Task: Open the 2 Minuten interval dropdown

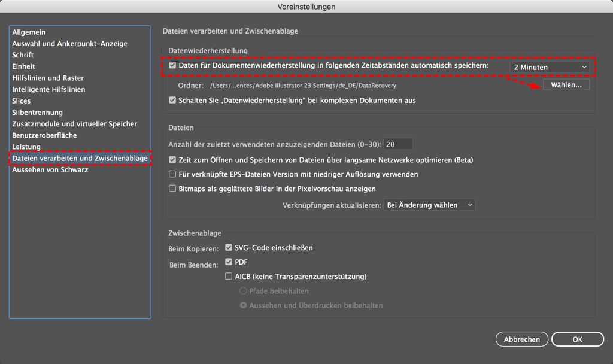Action: (550, 67)
